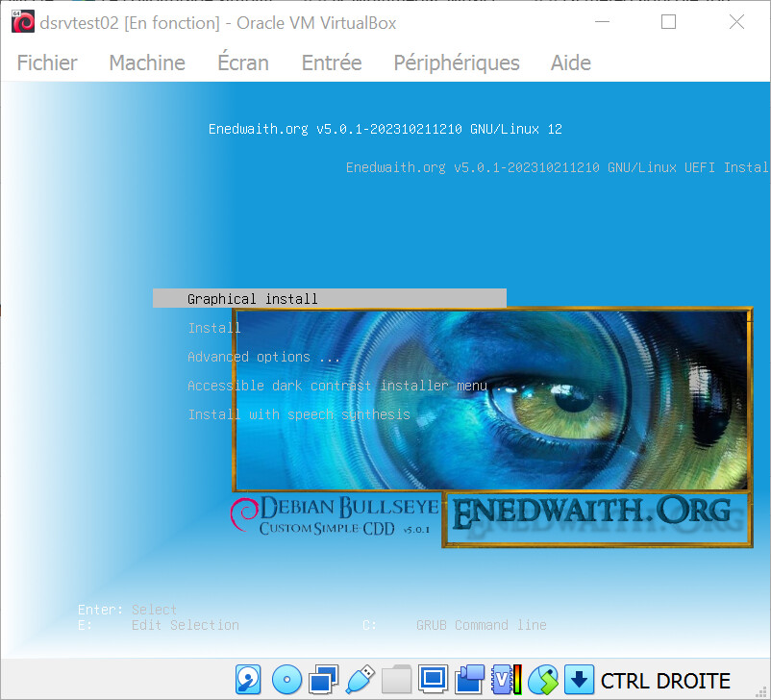This screenshot has height=700, width=771.
Task: Open the Périphériques menu
Action: 457,62
